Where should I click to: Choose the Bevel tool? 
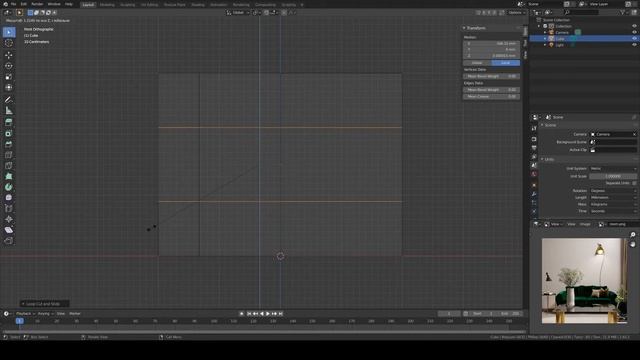9,144
